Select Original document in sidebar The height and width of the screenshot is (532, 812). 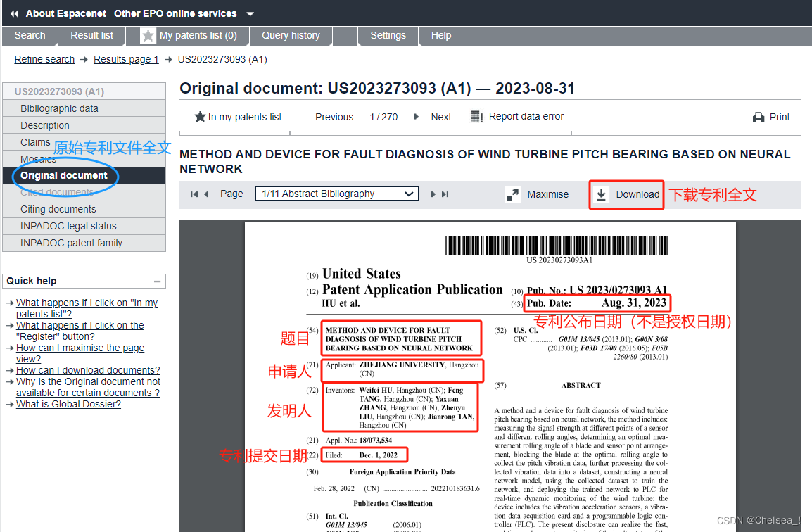tap(84, 176)
